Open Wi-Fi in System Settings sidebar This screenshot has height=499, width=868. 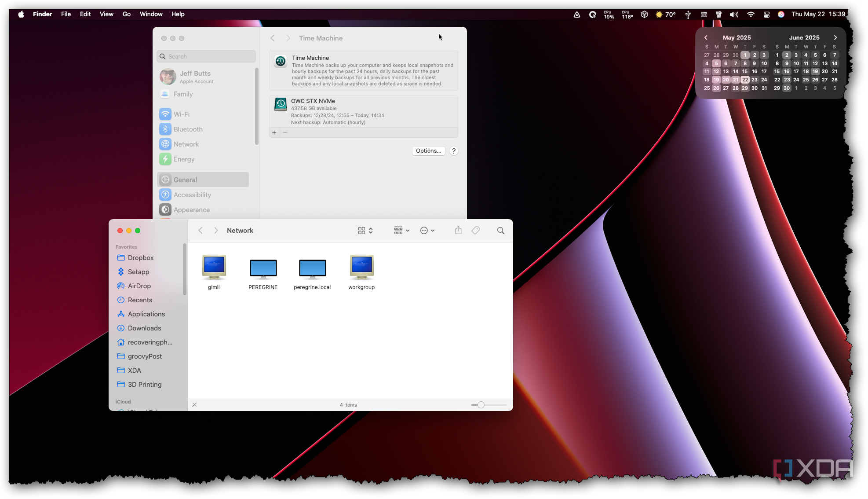(203, 114)
